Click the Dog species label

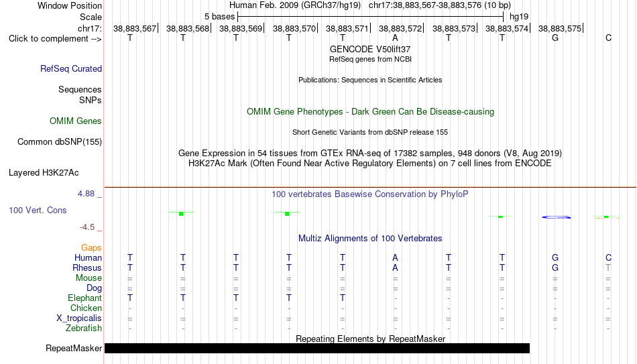95,288
